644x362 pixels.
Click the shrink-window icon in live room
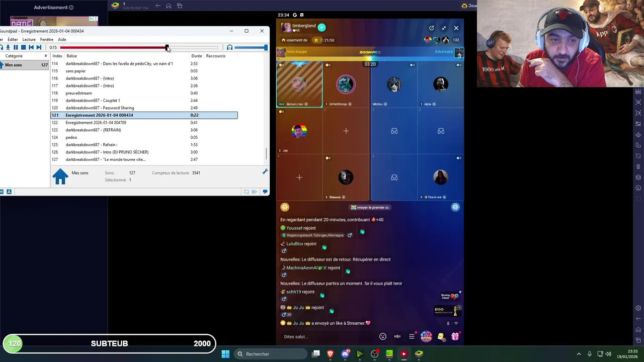coord(444,28)
